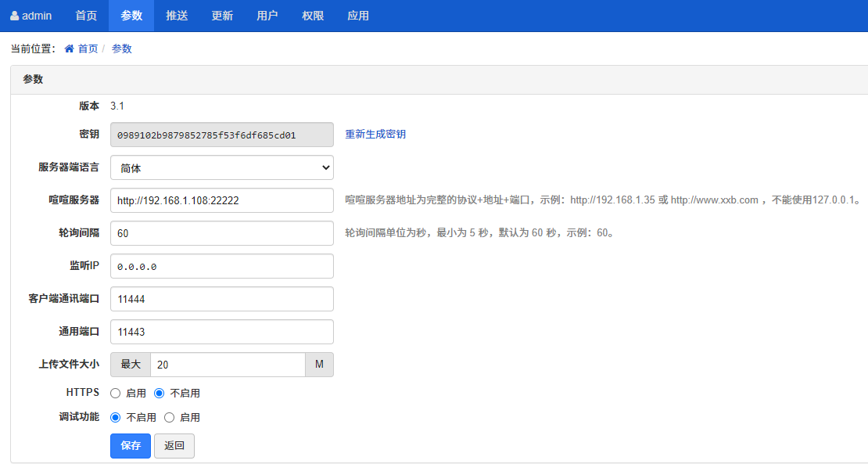Open the 首页 navigation tab
This screenshot has width=868, height=464.
point(86,16)
